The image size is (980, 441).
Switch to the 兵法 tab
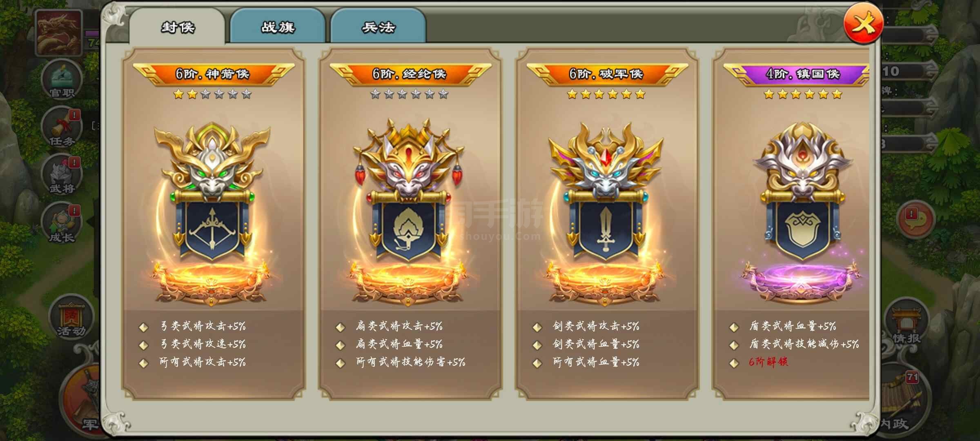pos(378,27)
